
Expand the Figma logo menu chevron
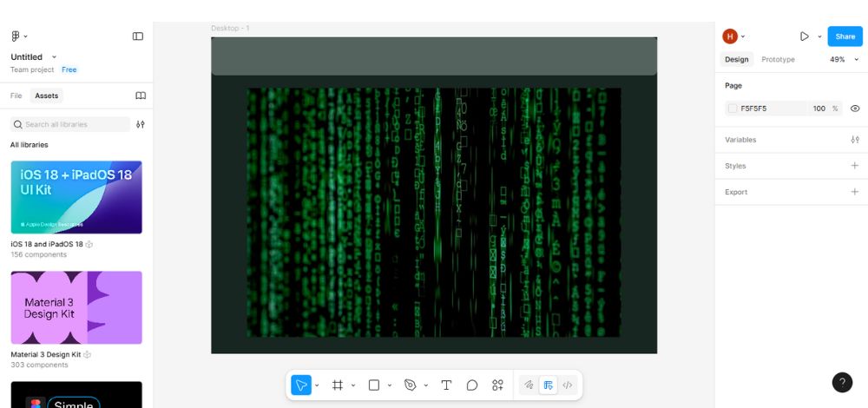[x=25, y=36]
